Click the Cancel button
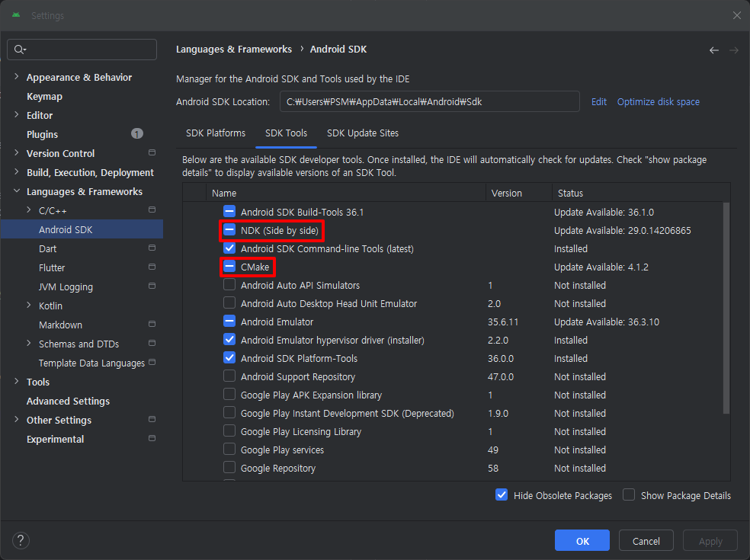 [646, 540]
